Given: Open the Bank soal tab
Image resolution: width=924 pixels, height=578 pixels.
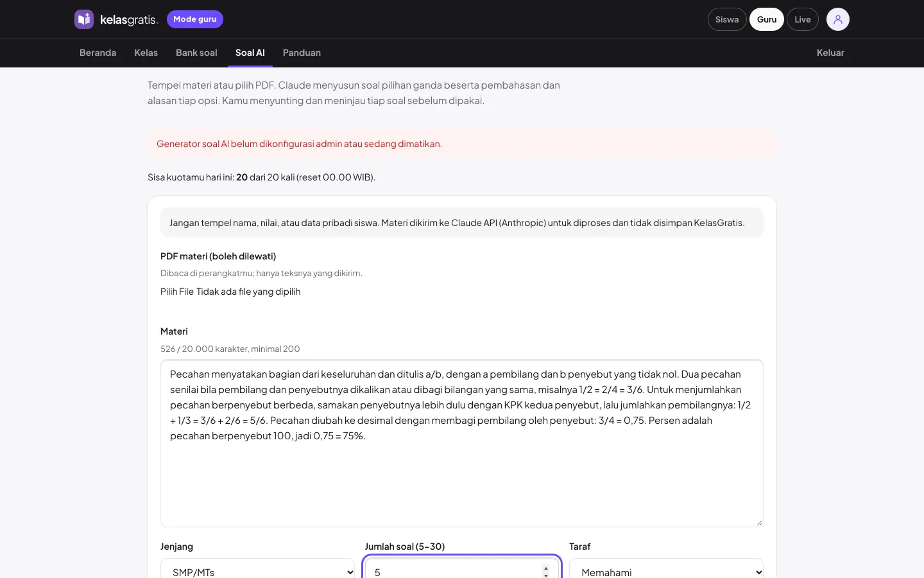Looking at the screenshot, I should (196, 53).
